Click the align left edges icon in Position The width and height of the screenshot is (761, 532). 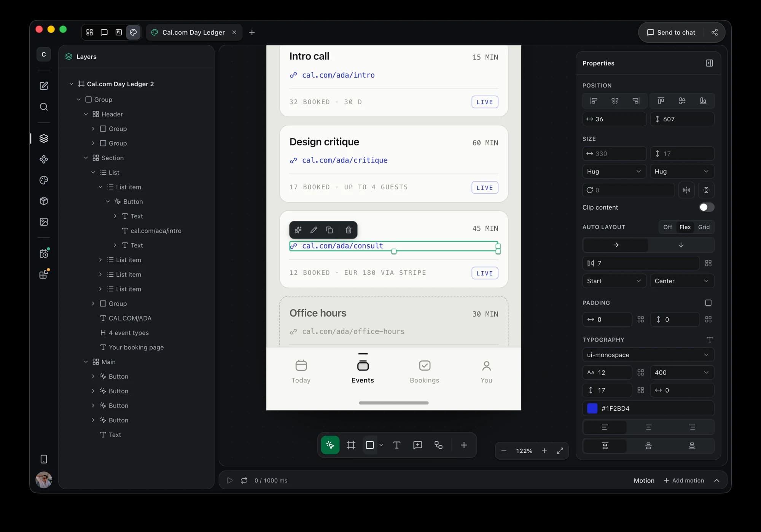tap(594, 101)
